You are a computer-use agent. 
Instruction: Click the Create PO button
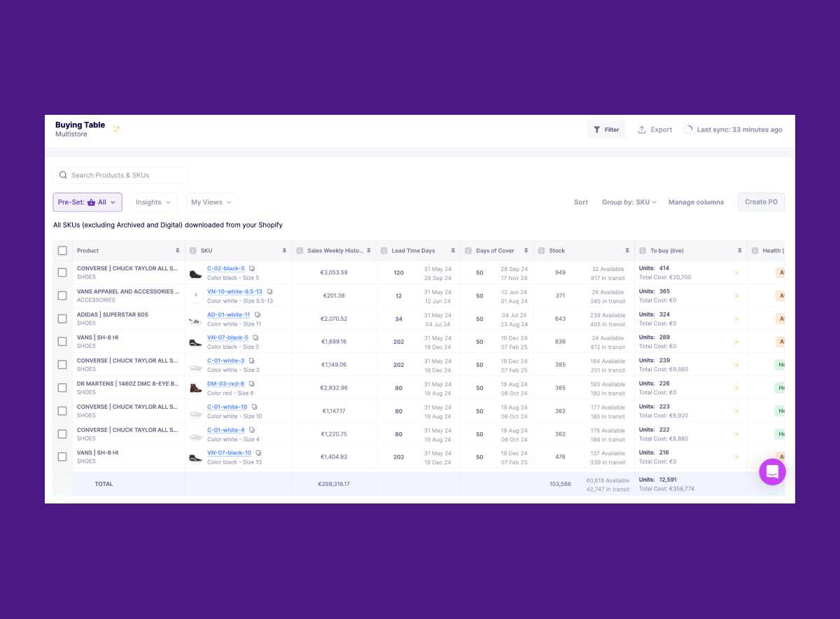click(761, 202)
